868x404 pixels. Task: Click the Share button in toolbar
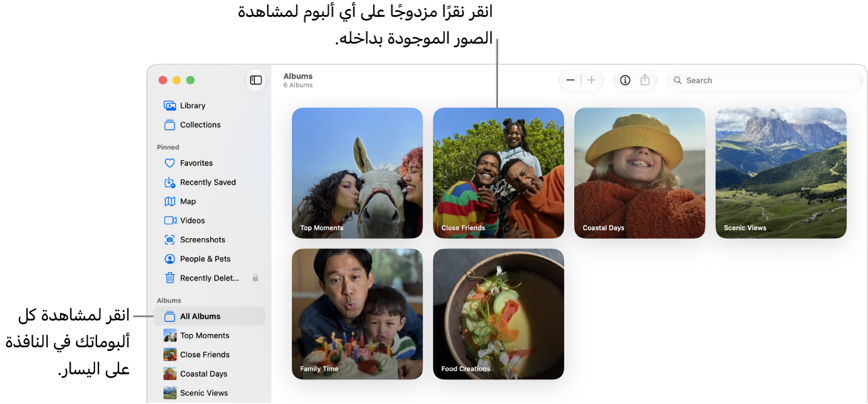(x=645, y=80)
